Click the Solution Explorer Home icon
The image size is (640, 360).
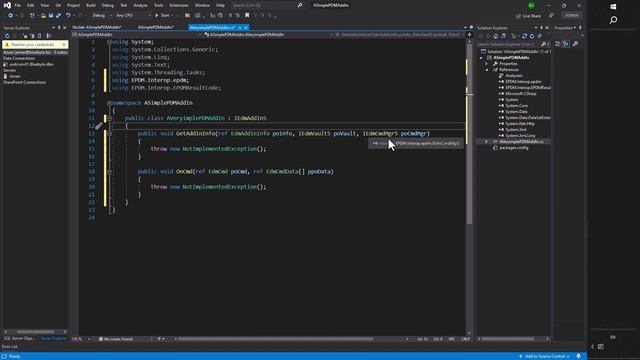pos(496,36)
